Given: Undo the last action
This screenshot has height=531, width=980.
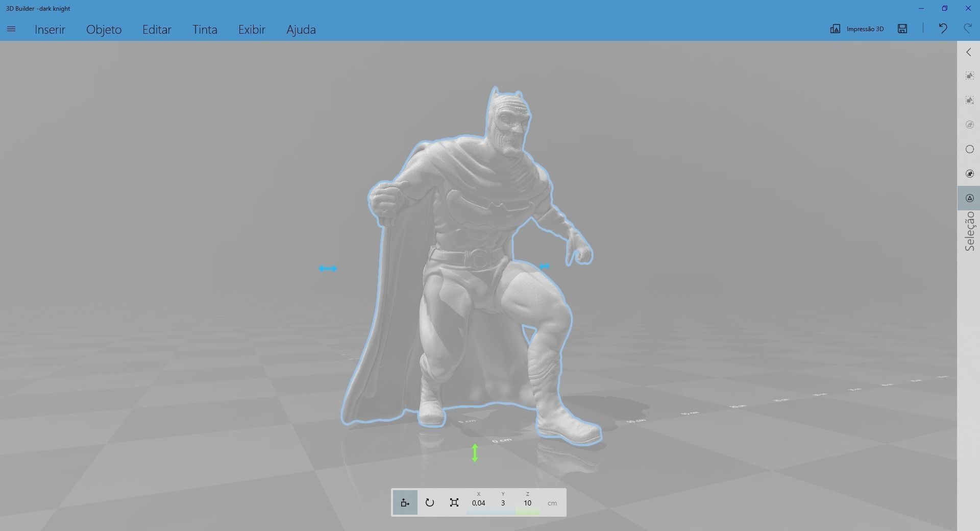Looking at the screenshot, I should coord(943,29).
